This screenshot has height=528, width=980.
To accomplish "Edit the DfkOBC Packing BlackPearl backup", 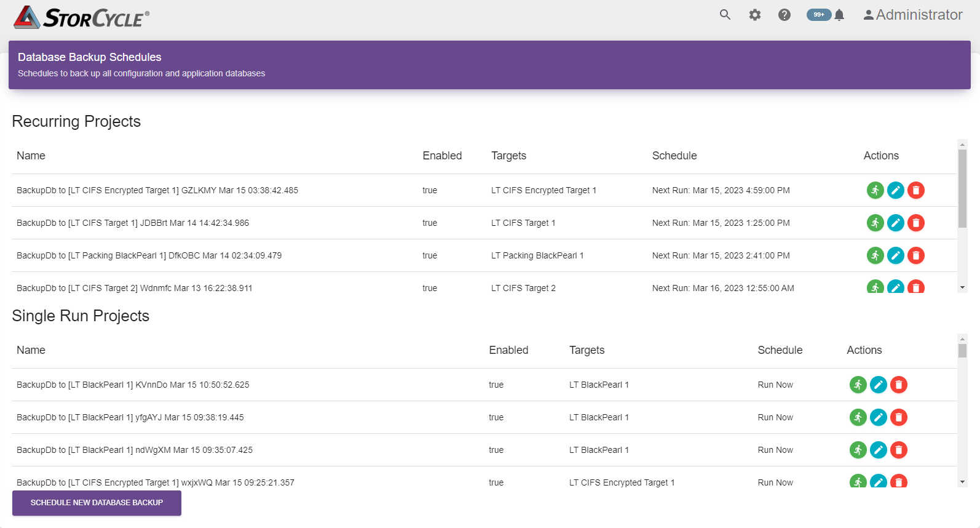I will pos(896,255).
